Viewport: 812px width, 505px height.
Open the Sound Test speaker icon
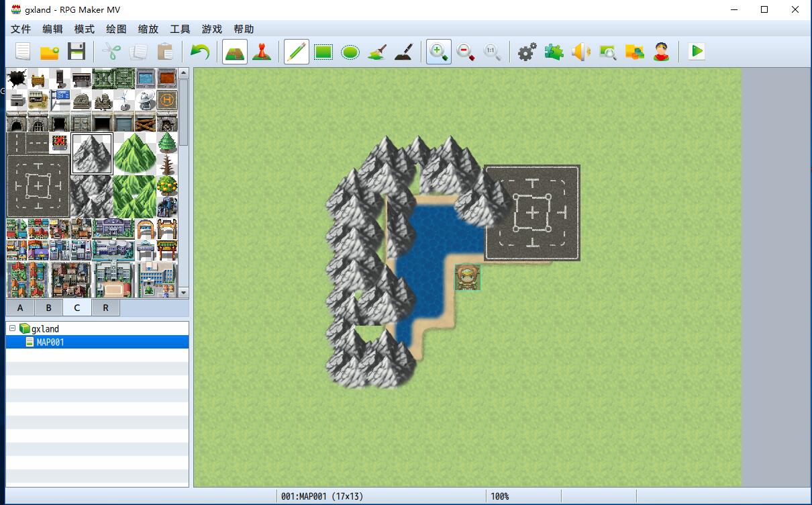581,52
